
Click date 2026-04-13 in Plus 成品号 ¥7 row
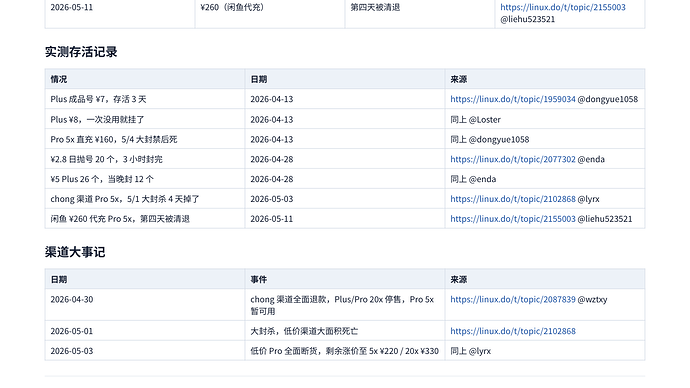point(272,99)
